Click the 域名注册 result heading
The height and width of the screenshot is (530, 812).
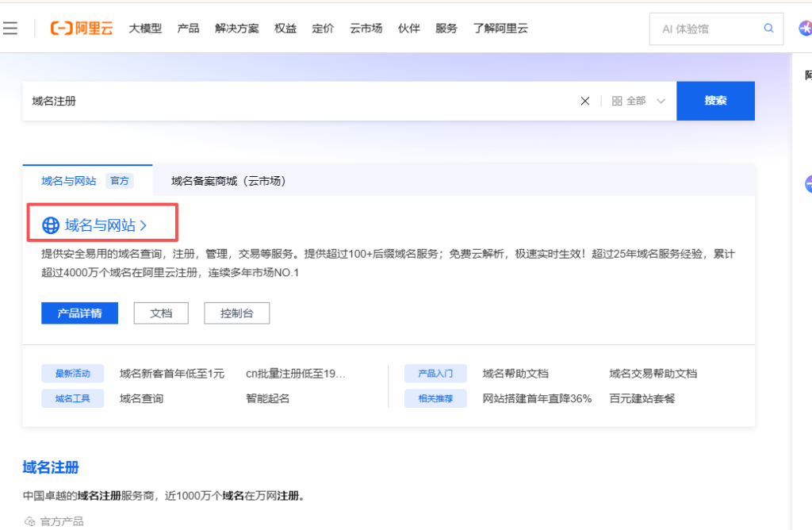51,467
